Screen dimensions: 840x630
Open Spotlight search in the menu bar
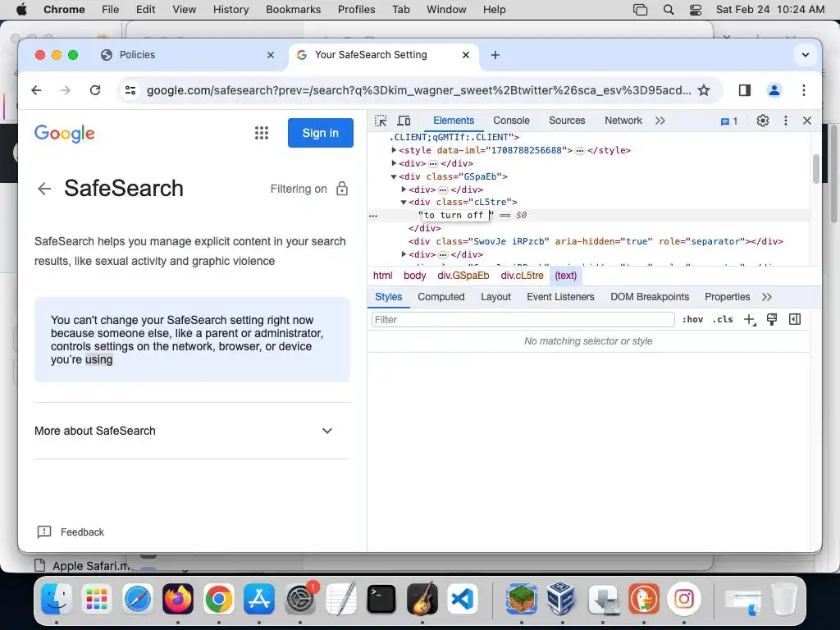pyautogui.click(x=668, y=10)
